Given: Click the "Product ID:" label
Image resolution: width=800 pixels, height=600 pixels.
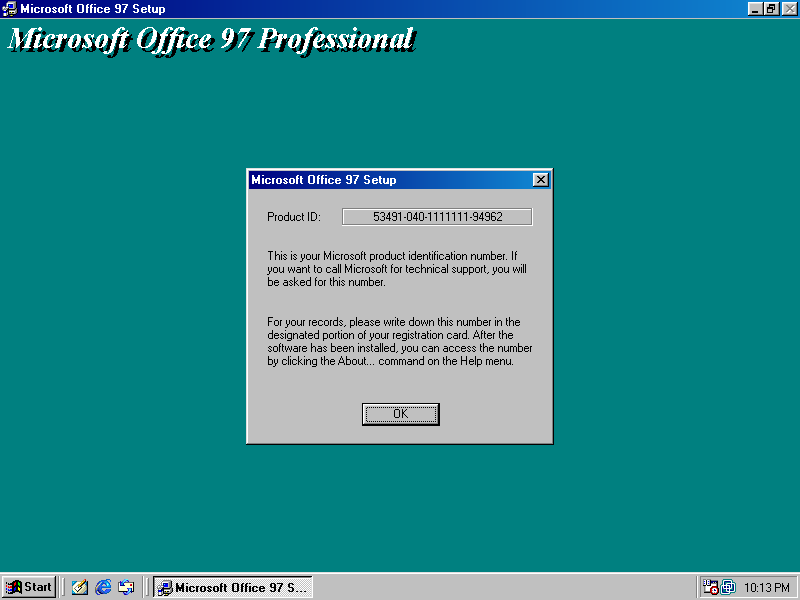Looking at the screenshot, I should (x=294, y=217).
